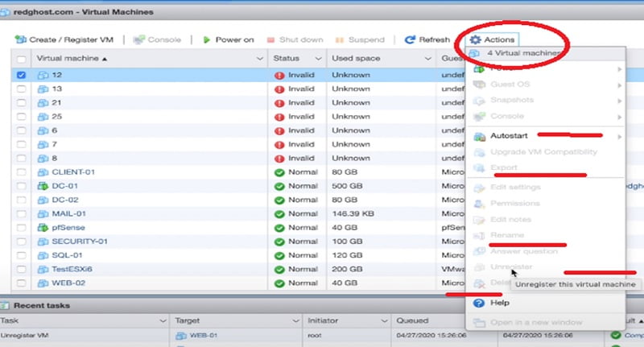Click the VM icon of CLIENT-01
644x347 pixels.
click(43, 172)
